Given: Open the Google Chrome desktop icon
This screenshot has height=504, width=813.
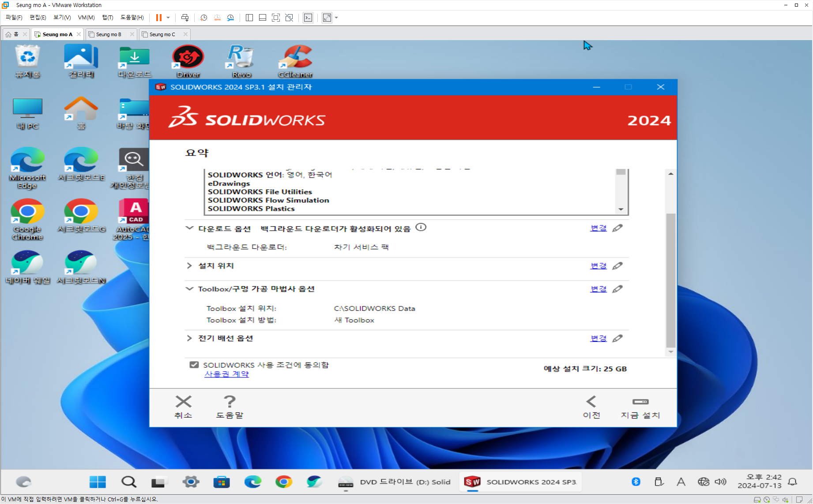Looking at the screenshot, I should [27, 220].
